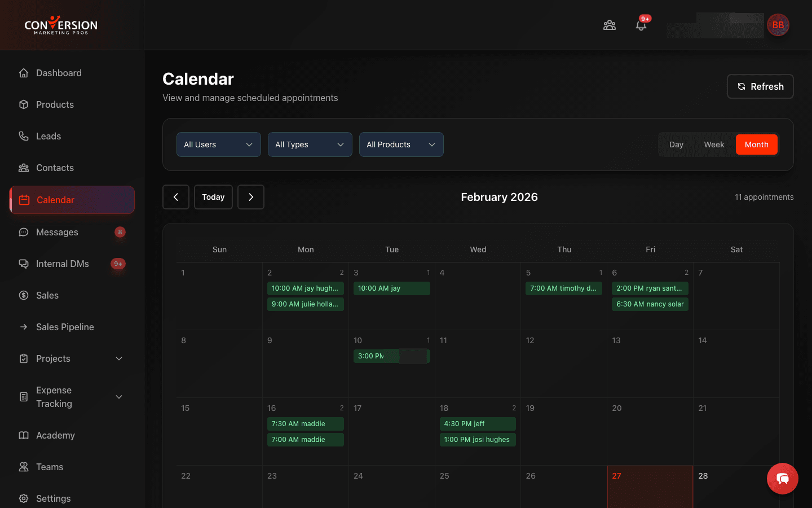The width and height of the screenshot is (812, 508).
Task: Open the chat bubble widget
Action: [782, 478]
